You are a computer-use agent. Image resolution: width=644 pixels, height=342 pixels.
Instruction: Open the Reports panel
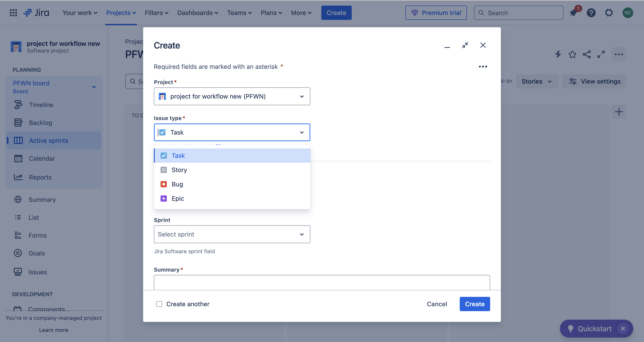tap(40, 177)
